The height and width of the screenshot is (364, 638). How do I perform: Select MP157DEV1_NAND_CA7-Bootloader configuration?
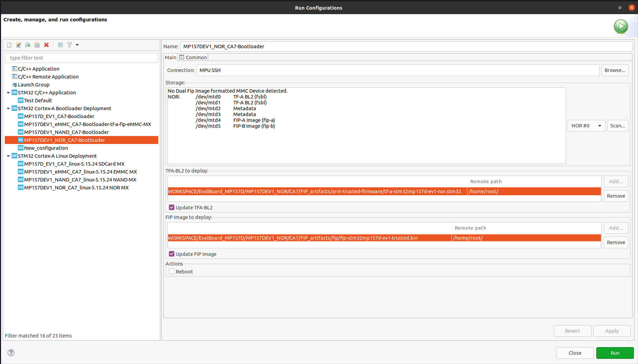[67, 132]
